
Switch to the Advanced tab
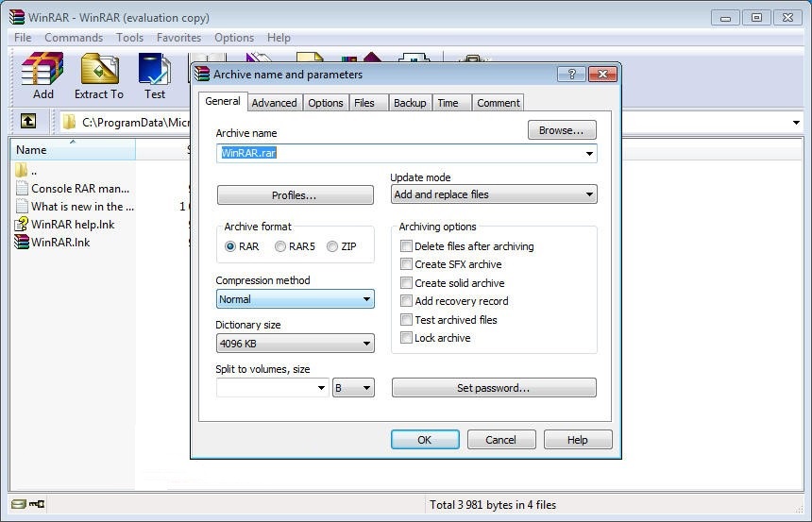click(274, 103)
